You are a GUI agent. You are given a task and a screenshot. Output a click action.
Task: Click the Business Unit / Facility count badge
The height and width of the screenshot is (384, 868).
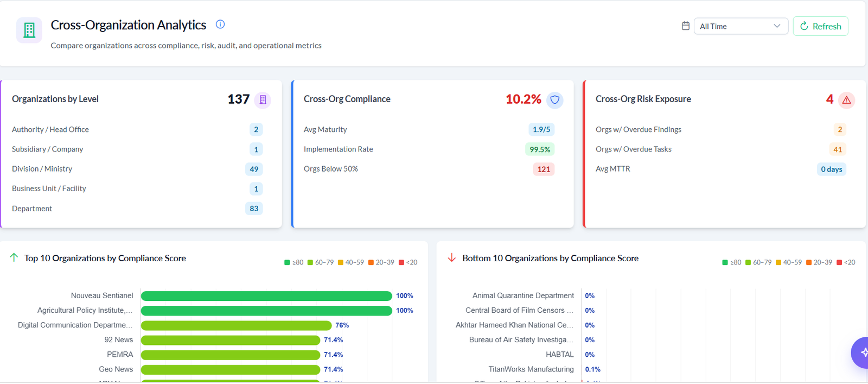(x=256, y=188)
